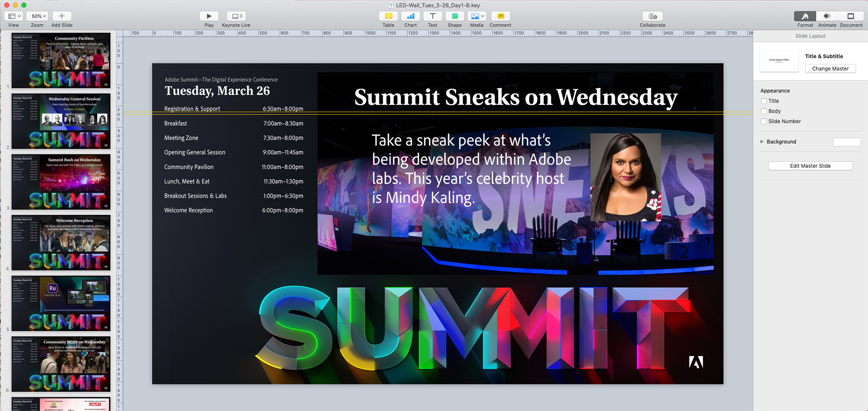Select slide 2 Wednesday General Session thumbnail
The width and height of the screenshot is (868, 411).
(61, 121)
